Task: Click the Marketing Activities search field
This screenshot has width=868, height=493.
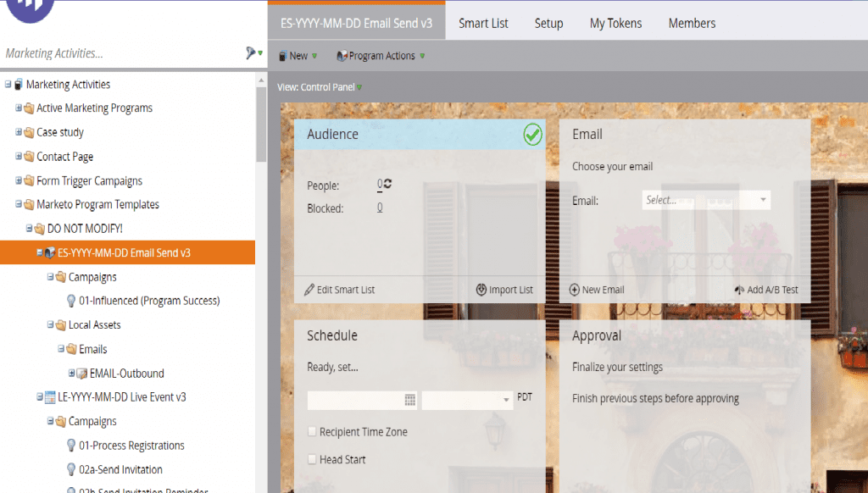Action: [122, 53]
